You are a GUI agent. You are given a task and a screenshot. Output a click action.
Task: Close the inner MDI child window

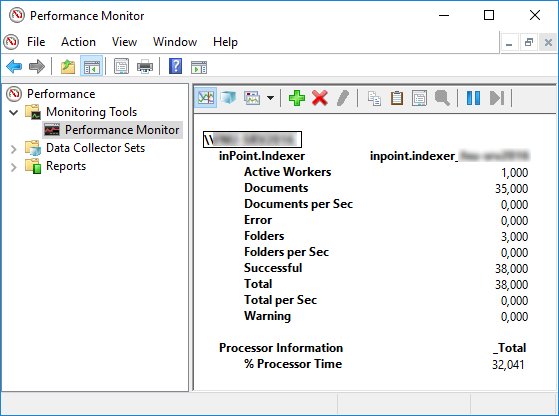coord(548,43)
